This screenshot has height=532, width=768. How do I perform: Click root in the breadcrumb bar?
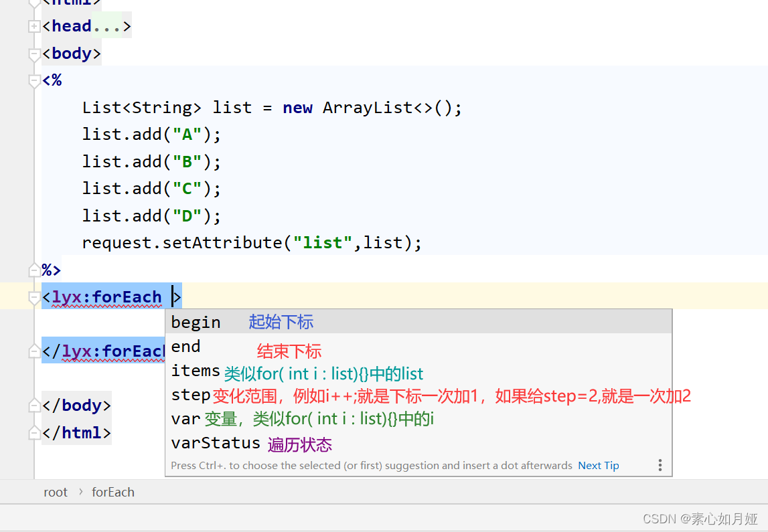point(56,493)
